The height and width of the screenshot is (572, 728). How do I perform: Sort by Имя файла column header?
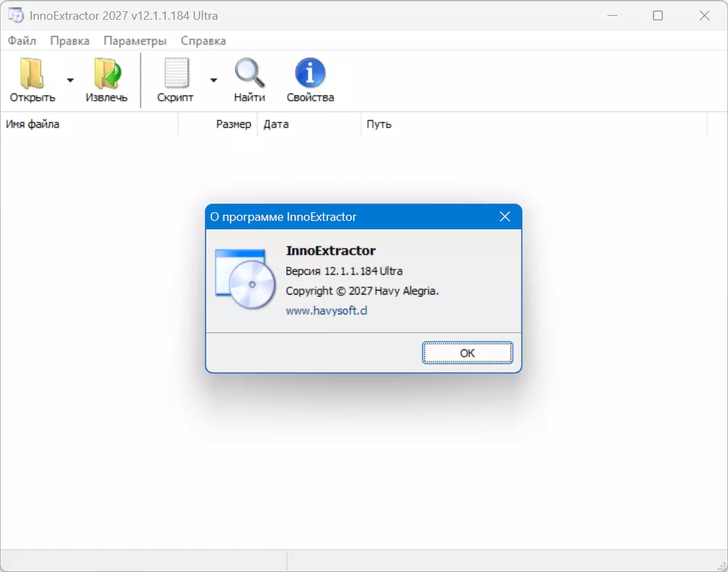click(x=89, y=124)
